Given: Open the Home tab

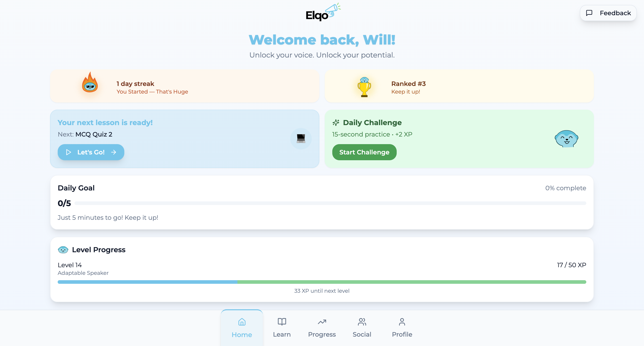Looking at the screenshot, I should (x=242, y=328).
